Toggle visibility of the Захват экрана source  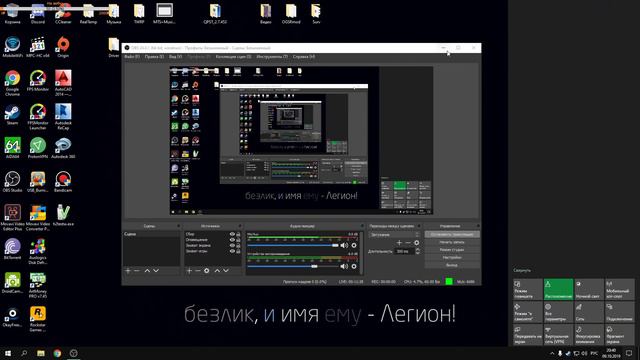[232, 246]
